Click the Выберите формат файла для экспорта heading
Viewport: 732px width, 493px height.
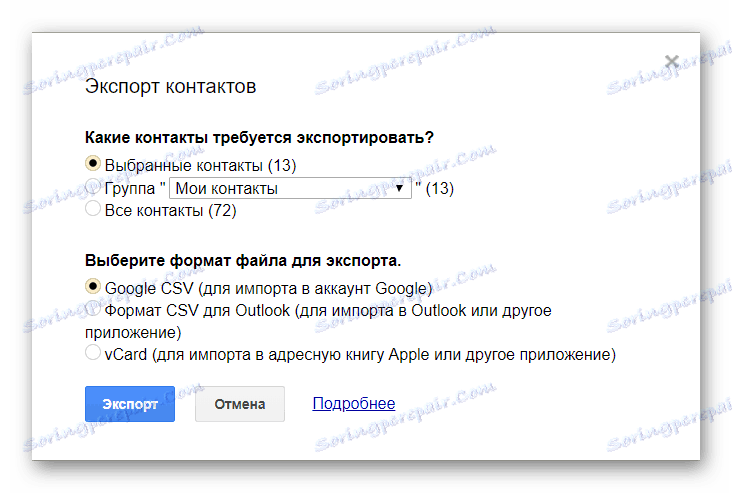click(243, 261)
